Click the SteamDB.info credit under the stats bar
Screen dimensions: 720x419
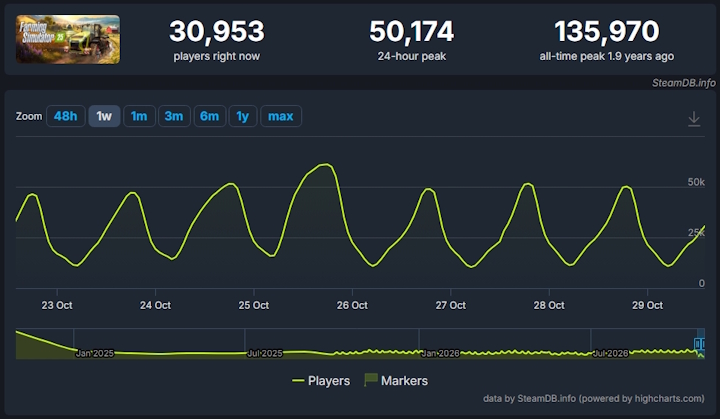pyautogui.click(x=684, y=83)
